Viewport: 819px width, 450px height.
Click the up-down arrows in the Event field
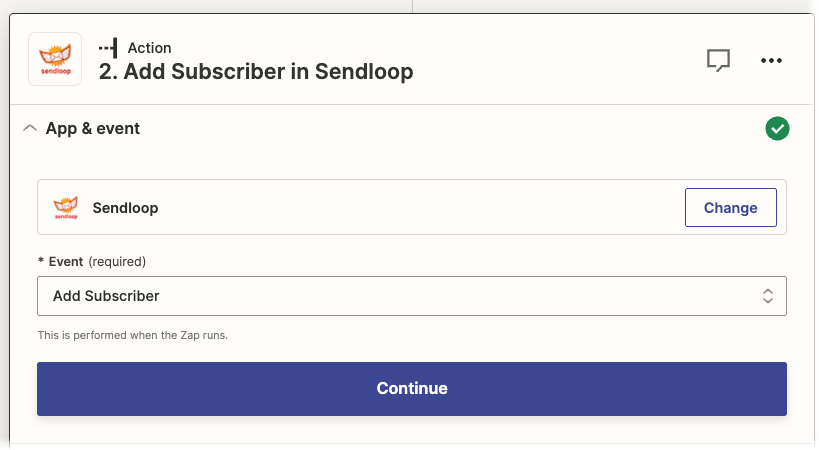pos(767,296)
